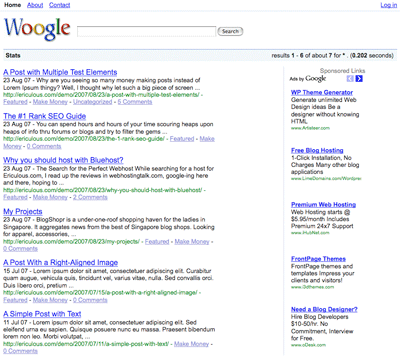The height and width of the screenshot is (360, 400).
Task: Open 'FrontPage Themes' ad
Action: (x=318, y=259)
